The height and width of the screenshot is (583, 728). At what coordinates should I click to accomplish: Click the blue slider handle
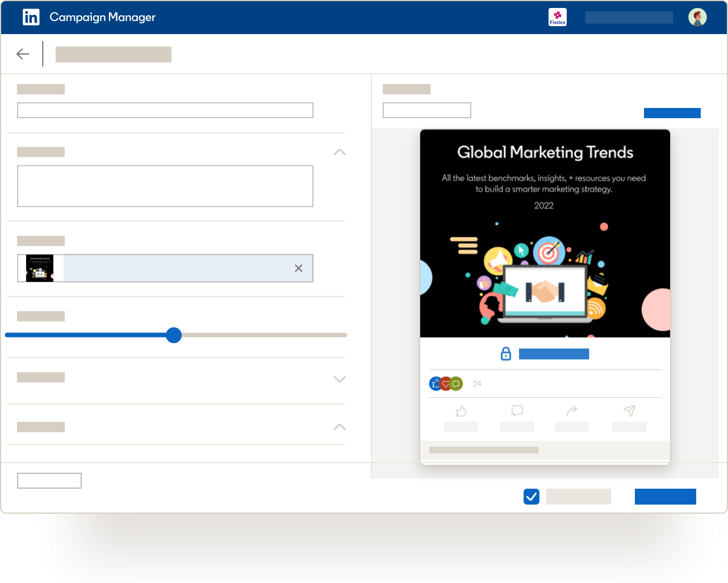[174, 335]
